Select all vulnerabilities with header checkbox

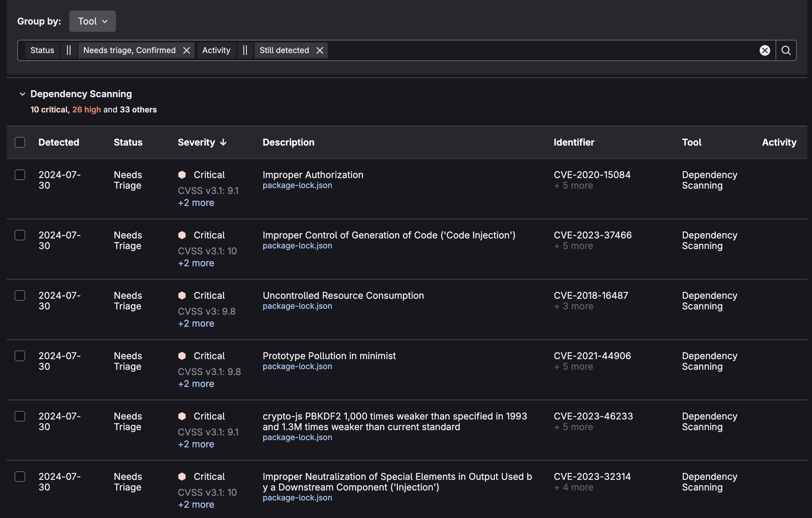[x=20, y=142]
